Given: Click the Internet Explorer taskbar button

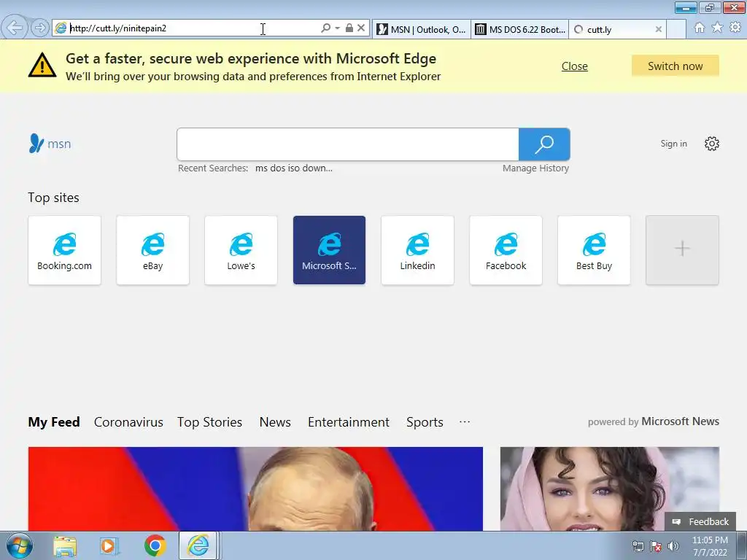Looking at the screenshot, I should click(198, 545).
